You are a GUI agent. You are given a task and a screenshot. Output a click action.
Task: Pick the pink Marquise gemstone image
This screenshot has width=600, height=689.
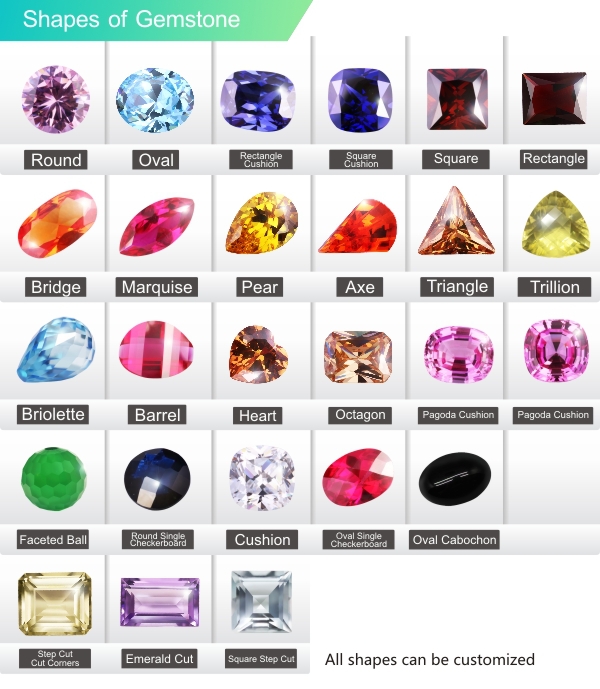pos(156,226)
